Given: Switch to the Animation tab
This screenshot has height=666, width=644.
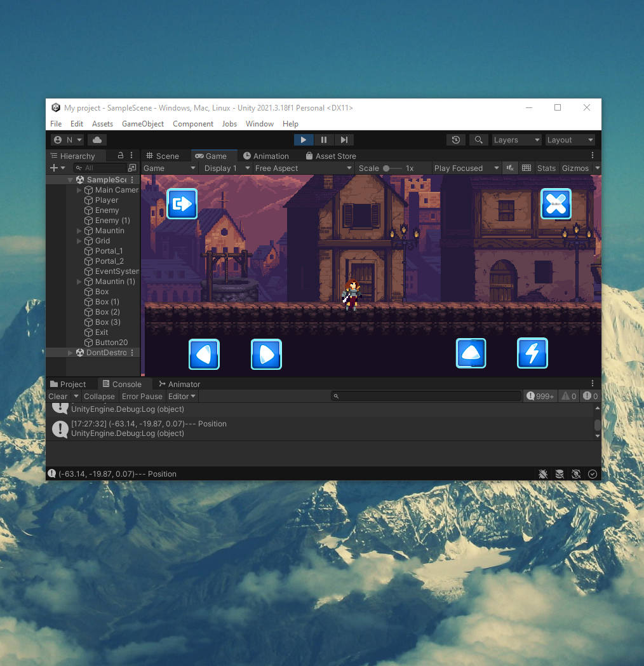Looking at the screenshot, I should point(266,156).
